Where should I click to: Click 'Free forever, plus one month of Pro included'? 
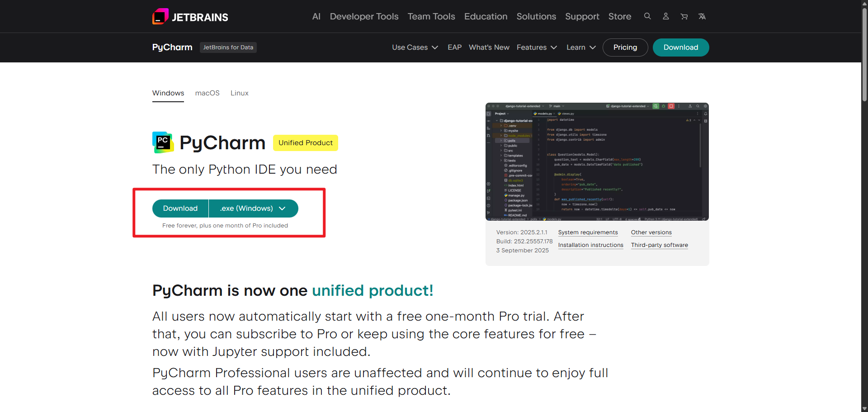pyautogui.click(x=225, y=226)
